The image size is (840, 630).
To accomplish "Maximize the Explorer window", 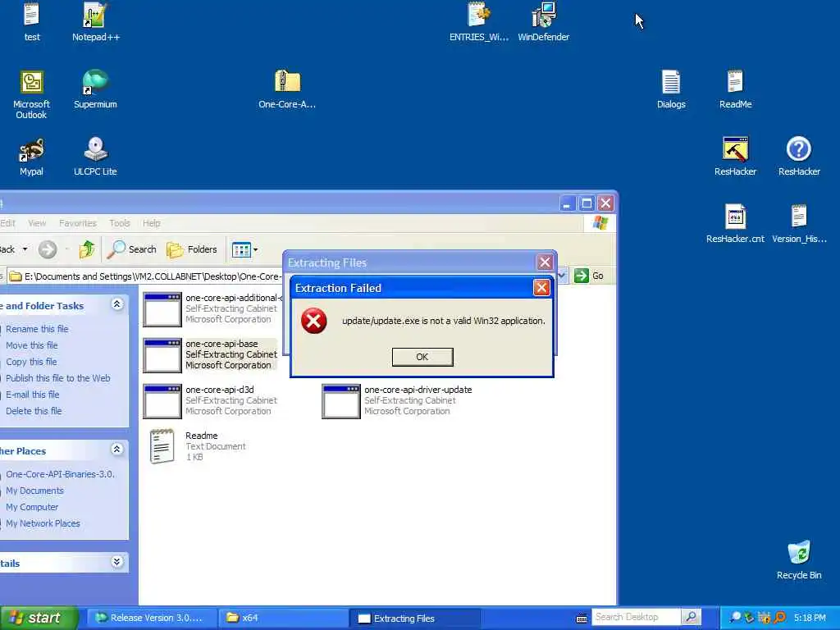I will coord(587,203).
